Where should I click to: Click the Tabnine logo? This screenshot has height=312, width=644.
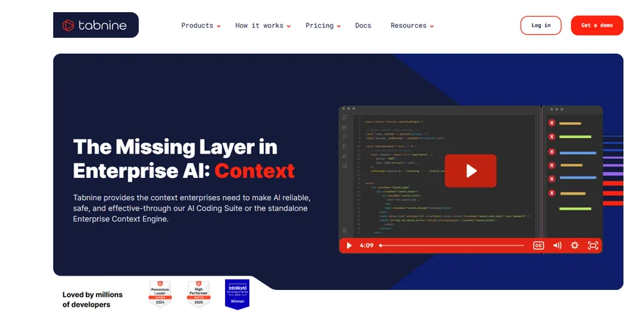(95, 25)
